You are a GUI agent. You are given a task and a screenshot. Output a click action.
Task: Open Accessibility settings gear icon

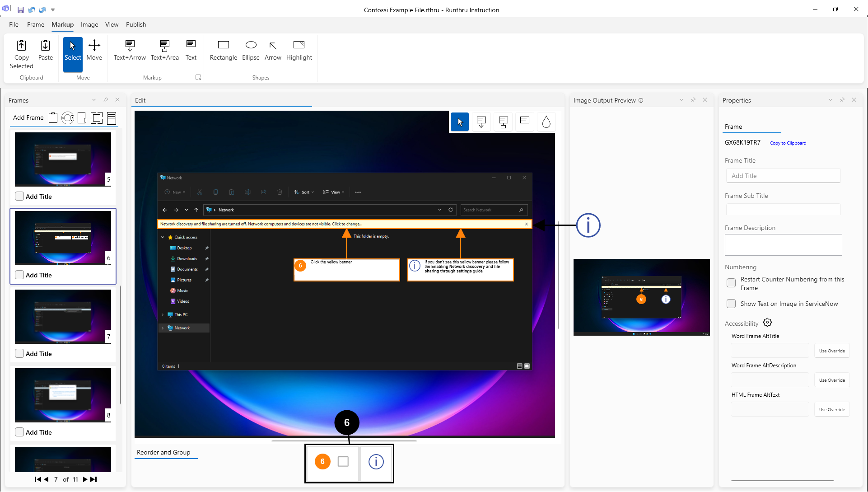pos(767,323)
